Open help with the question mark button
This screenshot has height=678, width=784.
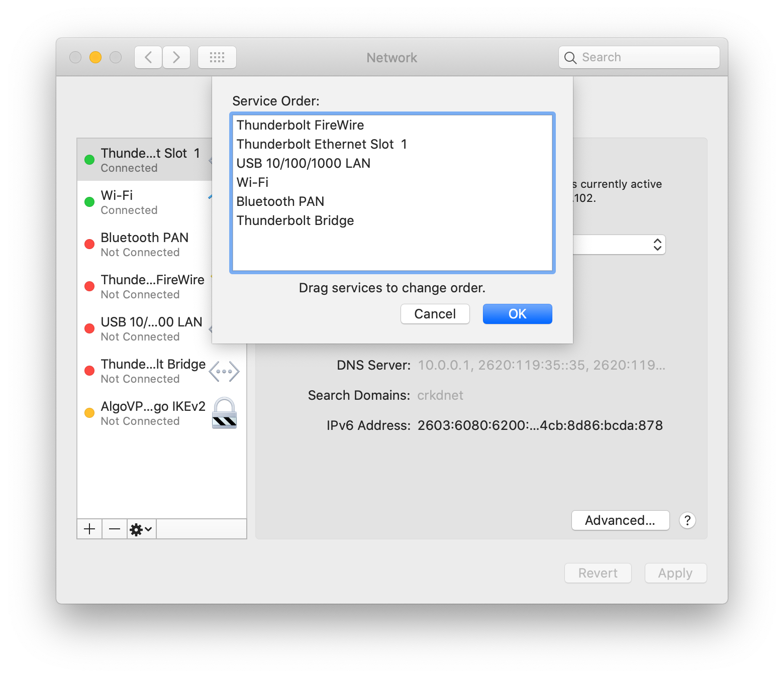[x=687, y=520]
